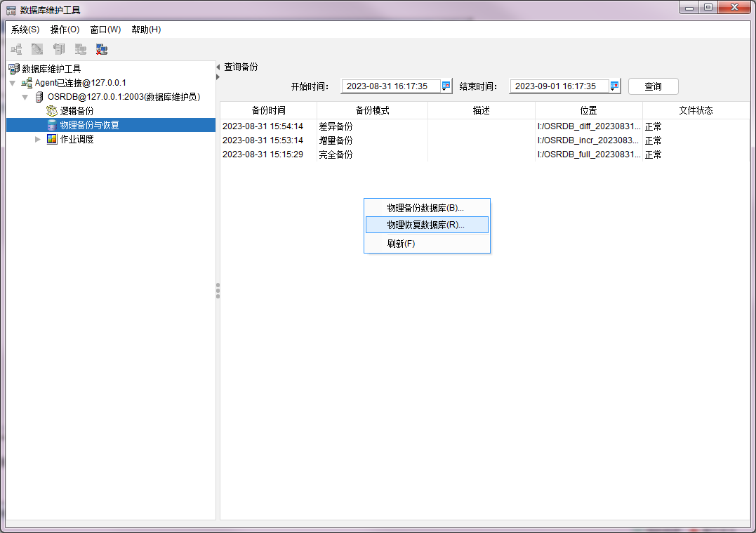Click the 数据库维护工具 root icon
Viewport: 756px width, 533px height.
tap(13, 69)
